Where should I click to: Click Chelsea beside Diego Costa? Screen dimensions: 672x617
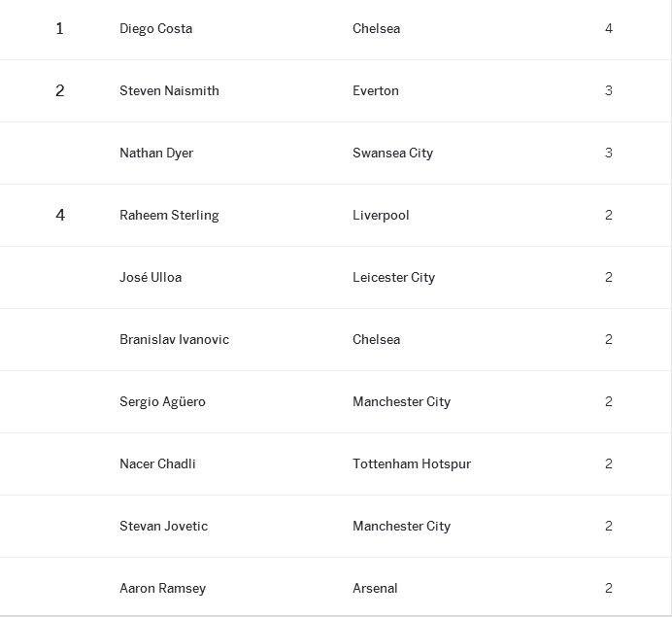[376, 29]
